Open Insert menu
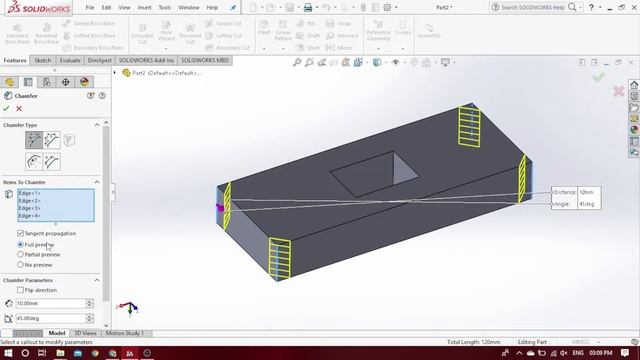The height and width of the screenshot is (360, 640). (x=144, y=7)
